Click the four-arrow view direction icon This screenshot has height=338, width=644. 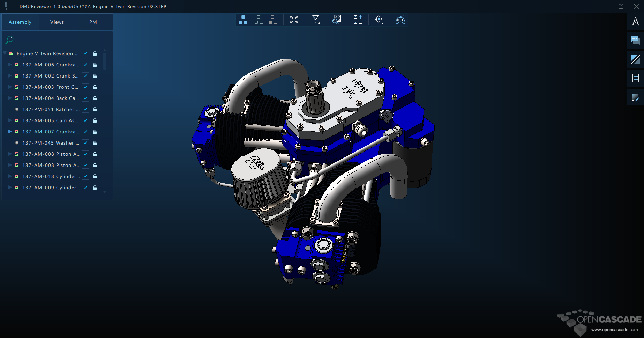pyautogui.click(x=379, y=20)
